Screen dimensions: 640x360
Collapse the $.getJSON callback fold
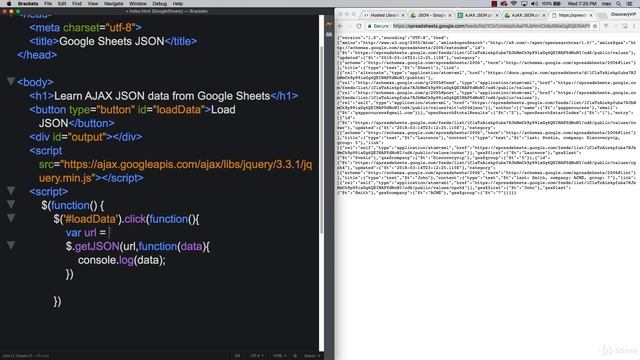coord(11,245)
